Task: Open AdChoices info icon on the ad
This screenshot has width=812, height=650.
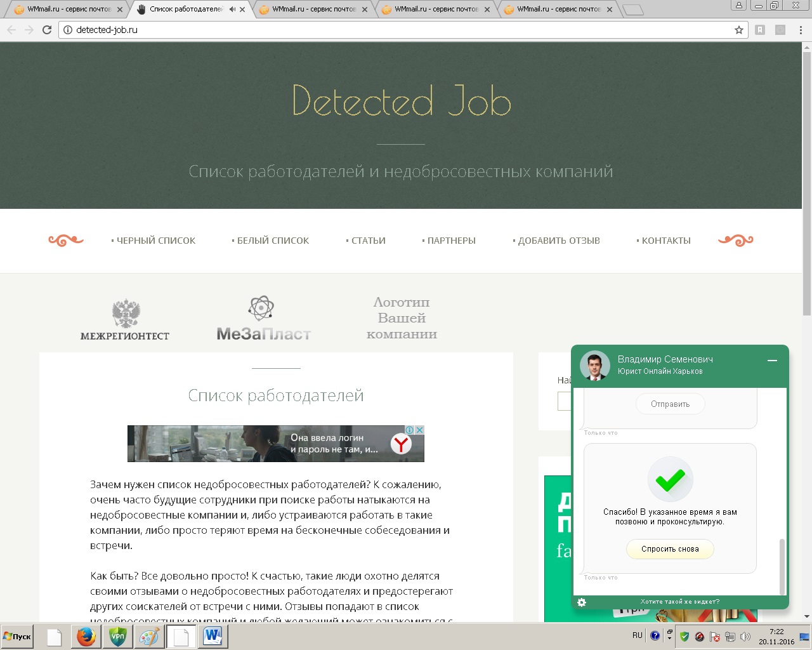Action: [410, 430]
